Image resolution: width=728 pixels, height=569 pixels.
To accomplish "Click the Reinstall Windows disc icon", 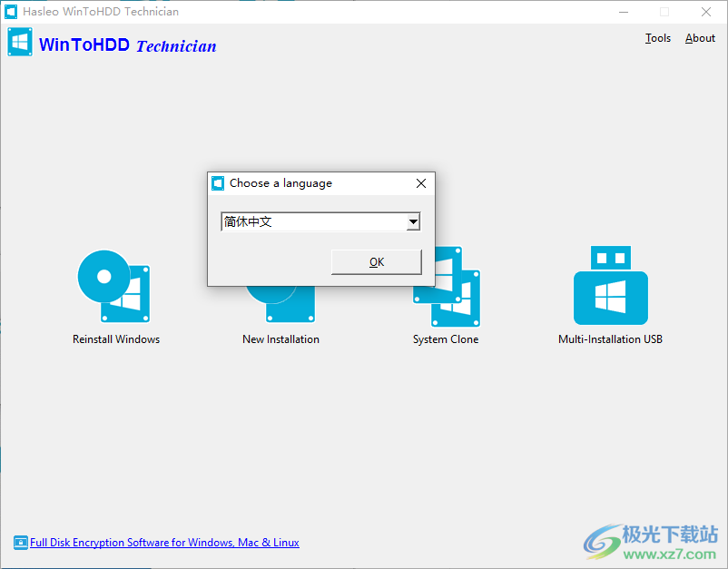I will pyautogui.click(x=114, y=287).
